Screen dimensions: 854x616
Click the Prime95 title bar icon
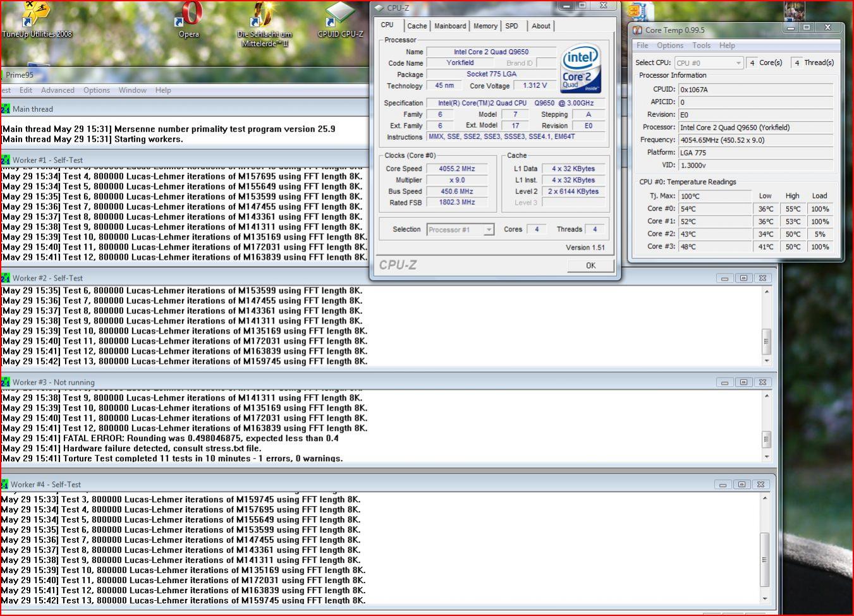click(2, 75)
